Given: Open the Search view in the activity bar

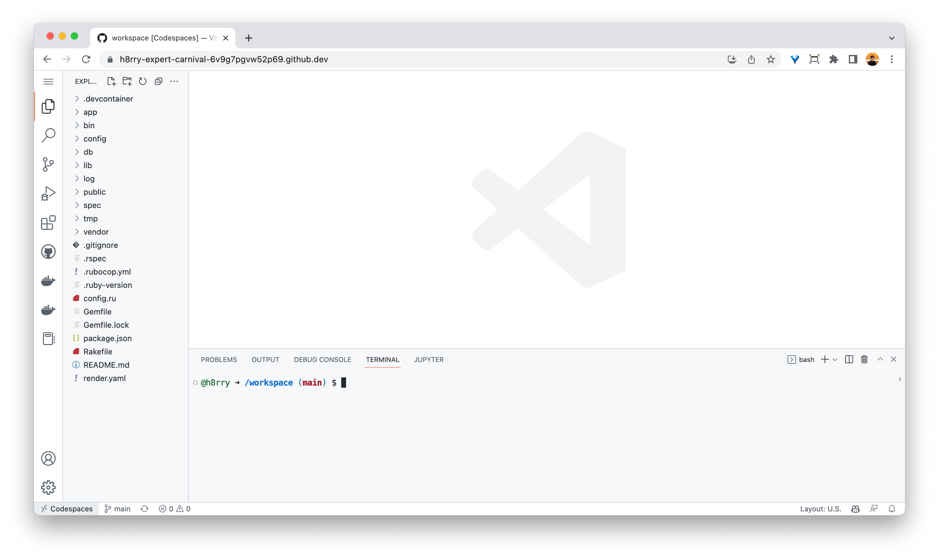Looking at the screenshot, I should tap(48, 135).
